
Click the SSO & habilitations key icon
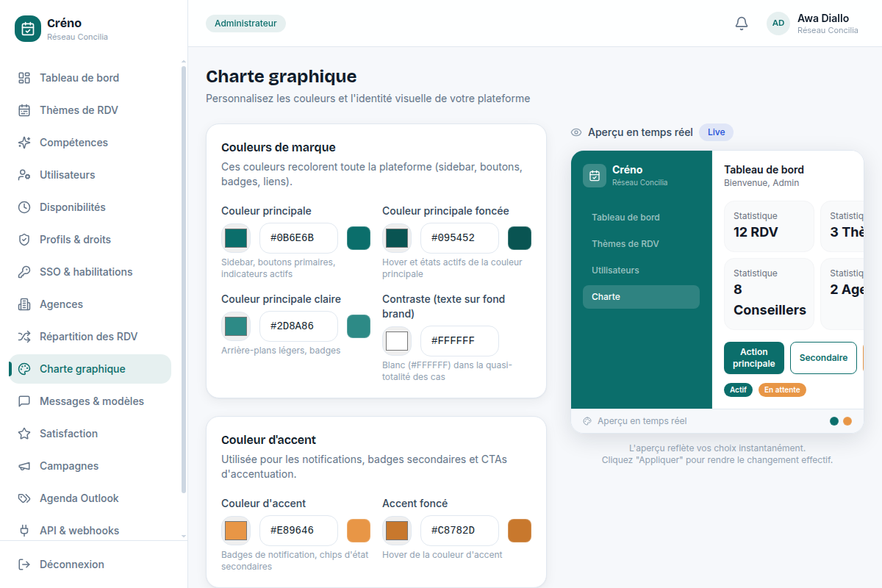click(24, 272)
